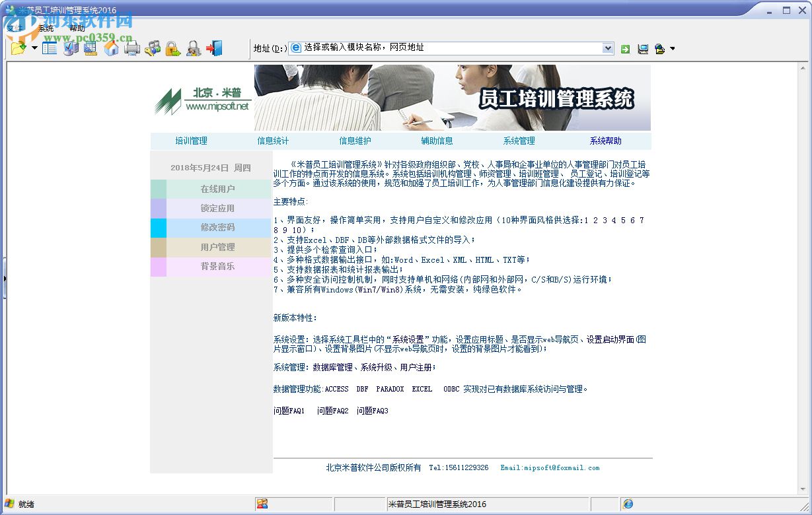
Task: Exit the program via the door icon
Action: (214, 48)
